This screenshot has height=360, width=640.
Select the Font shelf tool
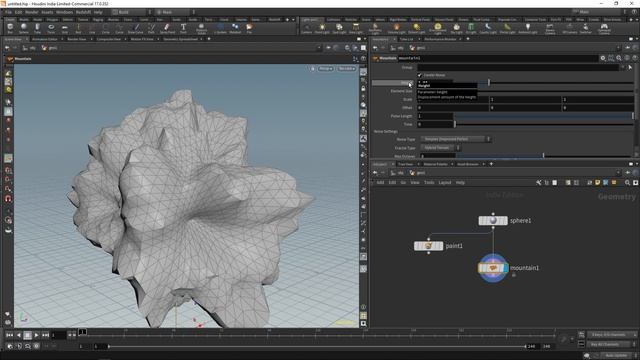click(183, 29)
